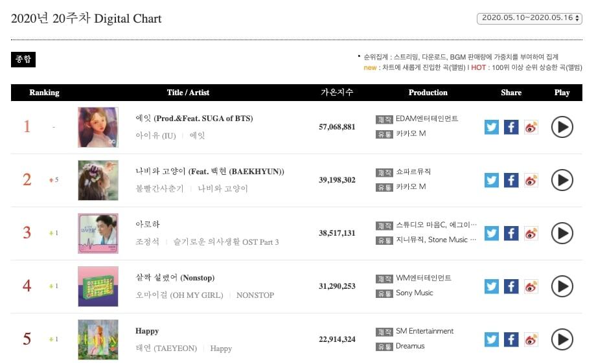This screenshot has width=596, height=364.
Task: Open the week date range dropdown
Action: tap(529, 18)
